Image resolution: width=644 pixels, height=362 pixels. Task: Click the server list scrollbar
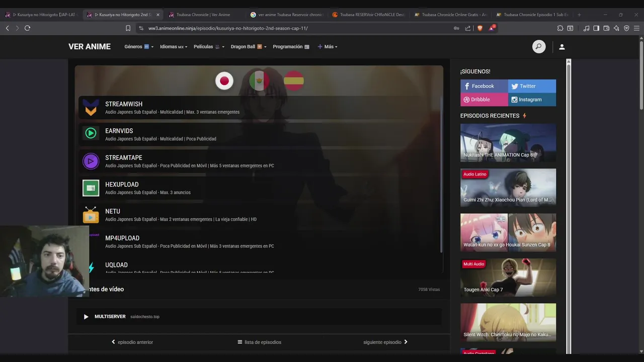[441, 173]
